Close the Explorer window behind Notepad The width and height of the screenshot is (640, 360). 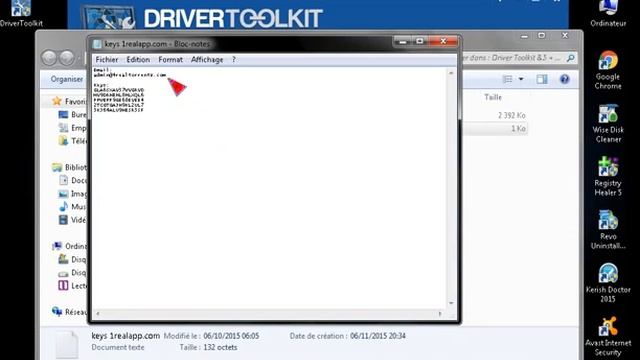coord(565,36)
